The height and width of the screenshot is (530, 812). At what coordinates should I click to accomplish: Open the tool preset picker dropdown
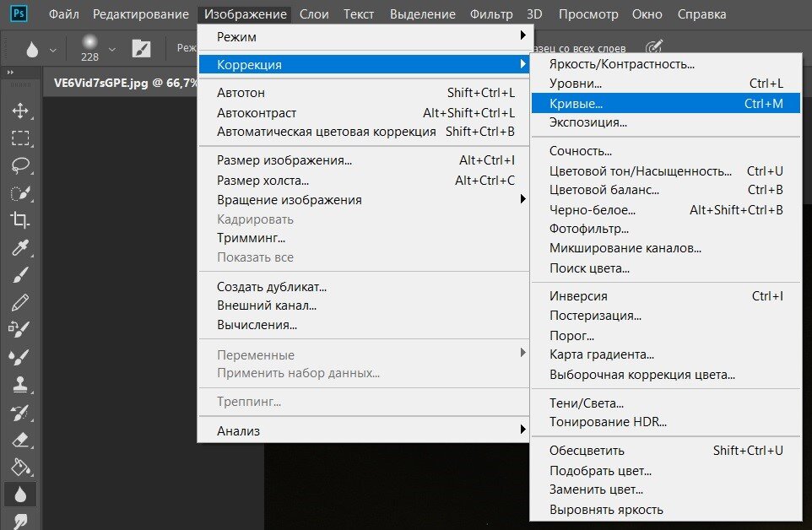52,49
